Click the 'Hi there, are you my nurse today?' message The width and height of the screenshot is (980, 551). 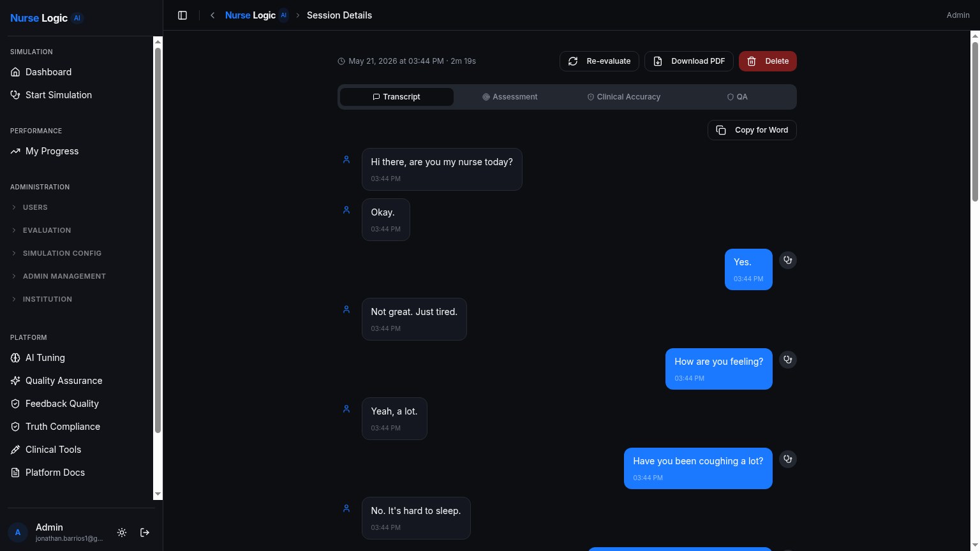(442, 170)
